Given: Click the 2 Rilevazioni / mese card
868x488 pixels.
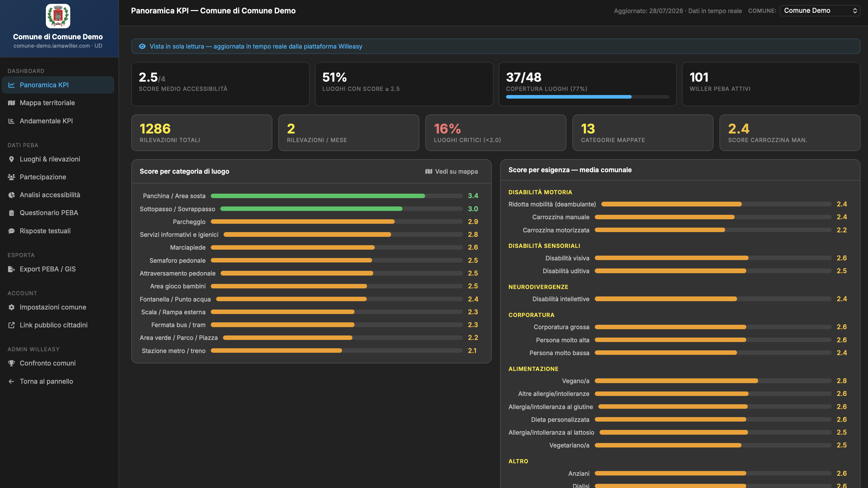Looking at the screenshot, I should click(349, 133).
